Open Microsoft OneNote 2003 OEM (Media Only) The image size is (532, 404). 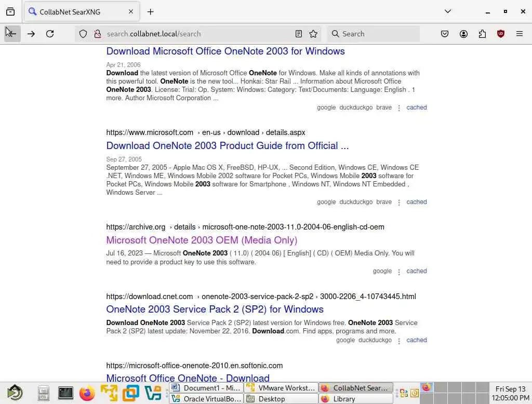(202, 240)
